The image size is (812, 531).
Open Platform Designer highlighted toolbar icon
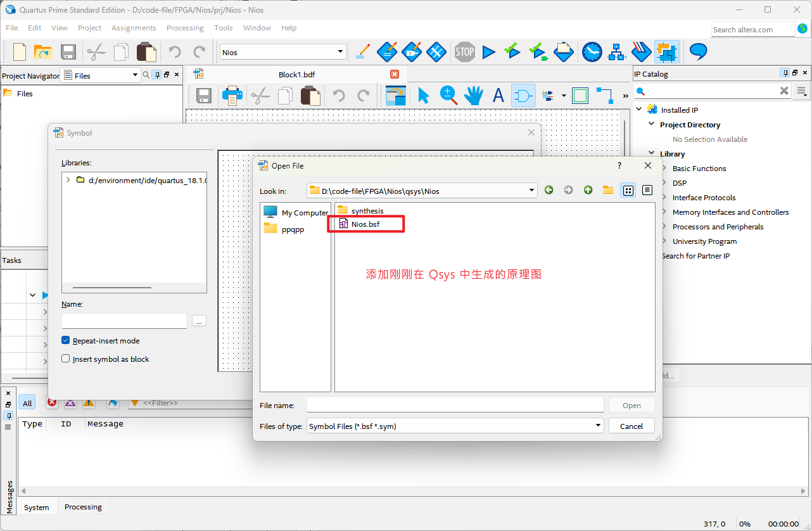click(666, 52)
